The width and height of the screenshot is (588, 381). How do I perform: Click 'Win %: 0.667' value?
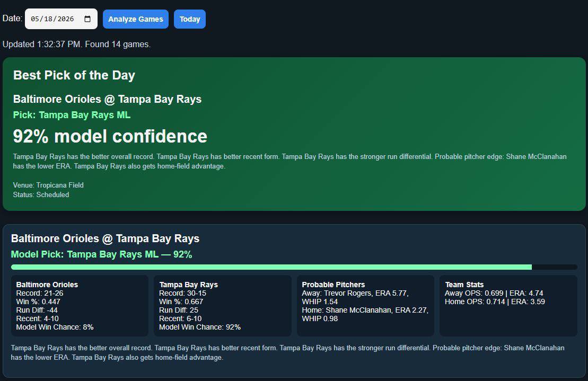[181, 302]
